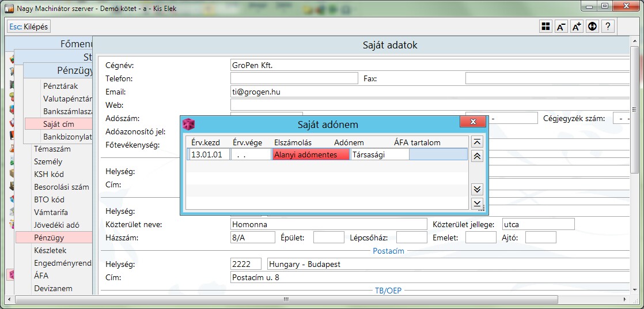The height and width of the screenshot is (309, 644).
Task: Click the Érv.kezd column header
Action: [206, 142]
